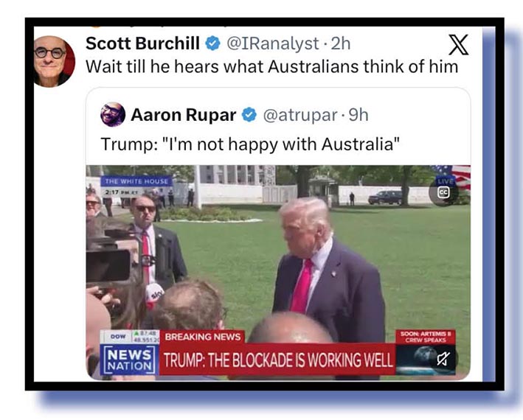Open Scott Burchill's profile avatar
The height and width of the screenshot is (420, 523).
click(x=54, y=62)
